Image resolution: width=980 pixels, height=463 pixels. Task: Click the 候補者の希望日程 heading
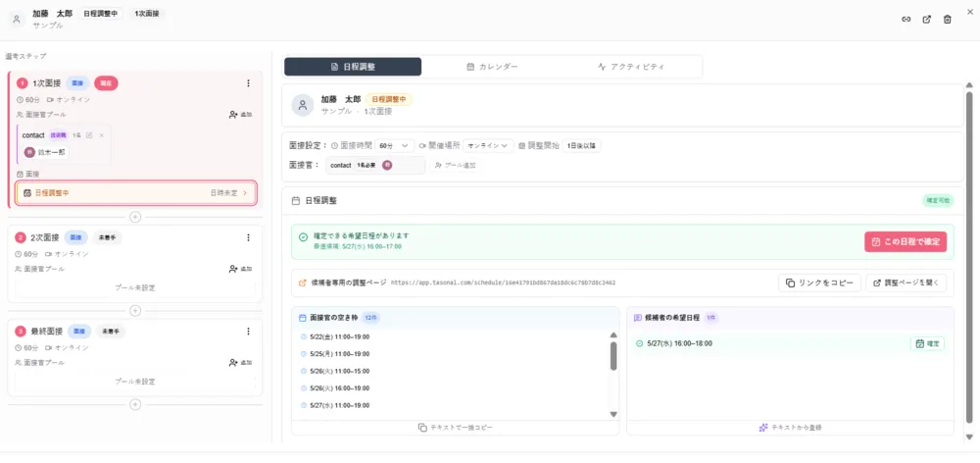(x=672, y=317)
